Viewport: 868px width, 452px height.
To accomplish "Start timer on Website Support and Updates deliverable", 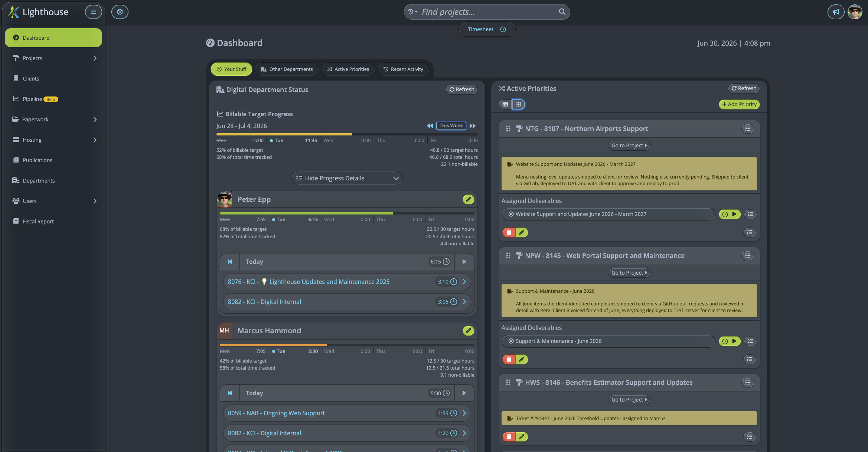I will (730, 214).
